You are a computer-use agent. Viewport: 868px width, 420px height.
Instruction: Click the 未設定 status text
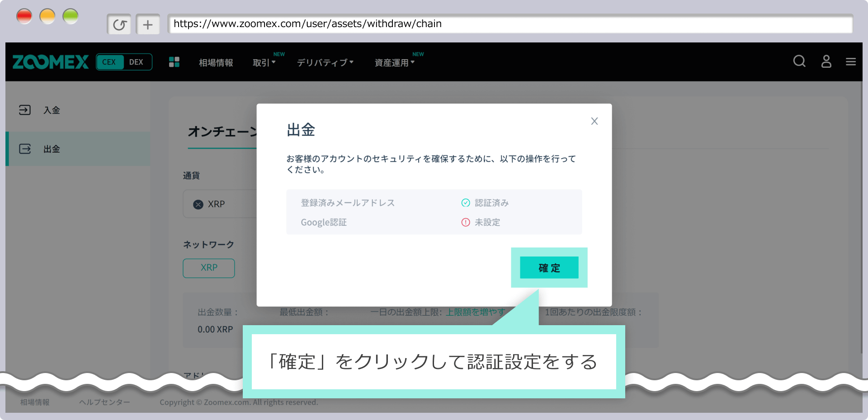click(487, 222)
